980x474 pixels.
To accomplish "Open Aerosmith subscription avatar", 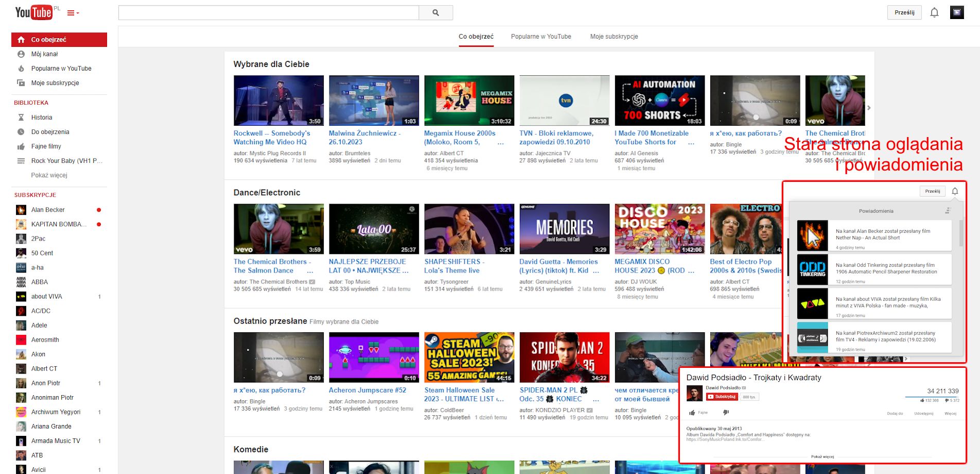I will point(21,340).
